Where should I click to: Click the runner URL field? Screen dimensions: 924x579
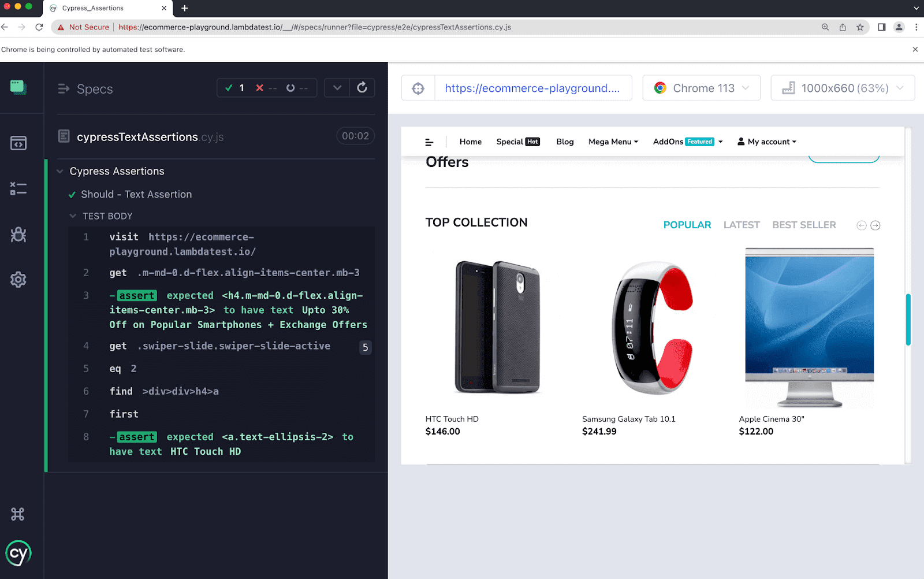533,88
